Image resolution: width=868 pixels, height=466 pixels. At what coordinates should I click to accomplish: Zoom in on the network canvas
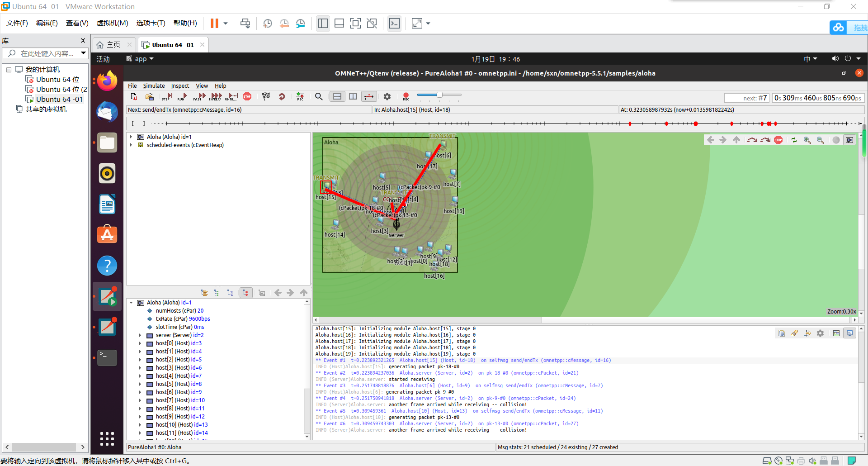point(807,140)
